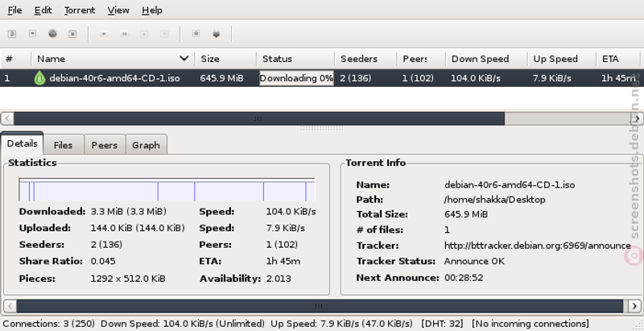Sort by the Size column header
This screenshot has width=644, height=331.
point(225,59)
